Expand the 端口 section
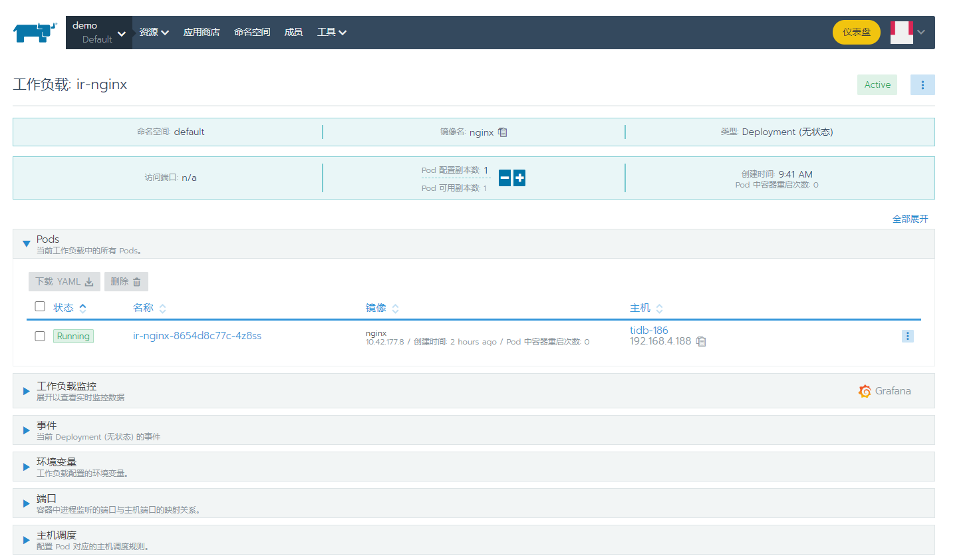This screenshot has width=979, height=560. [x=27, y=503]
